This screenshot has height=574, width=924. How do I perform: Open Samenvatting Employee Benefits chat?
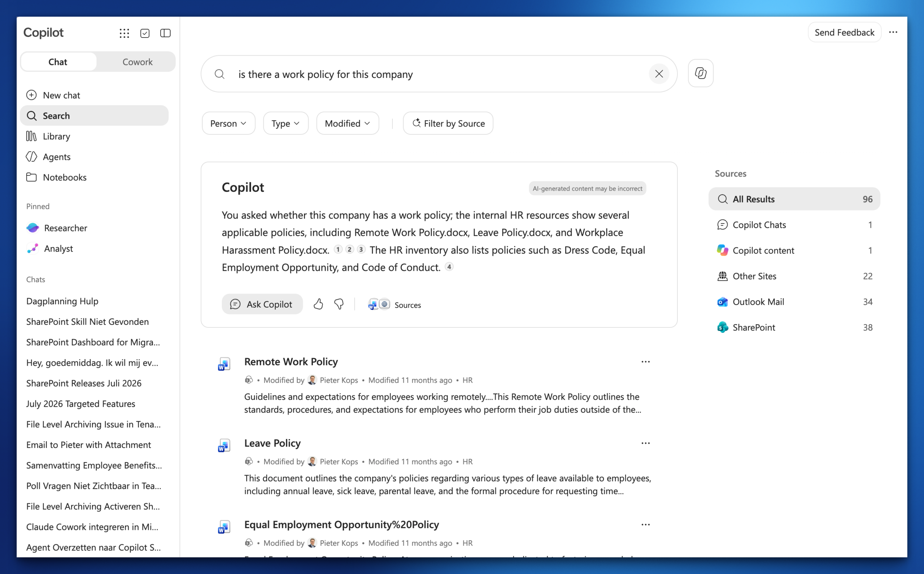click(x=94, y=465)
